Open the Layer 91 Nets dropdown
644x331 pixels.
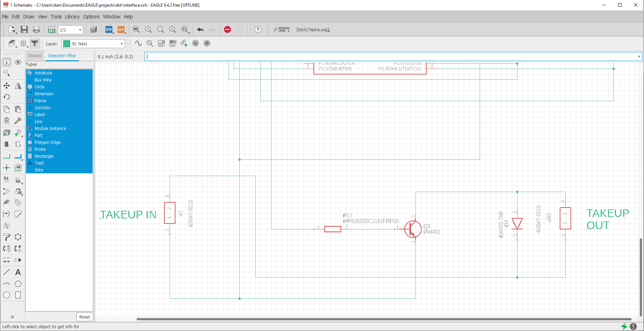click(93, 44)
